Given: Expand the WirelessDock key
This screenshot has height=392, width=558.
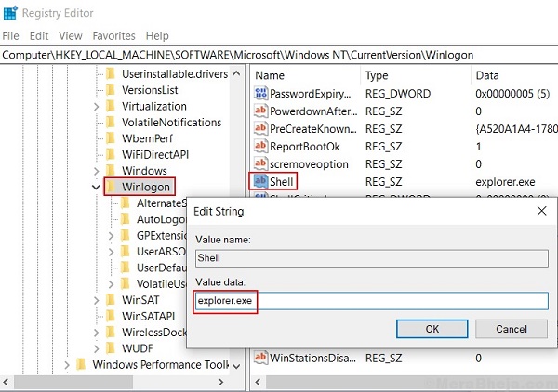Looking at the screenshot, I should [97, 333].
